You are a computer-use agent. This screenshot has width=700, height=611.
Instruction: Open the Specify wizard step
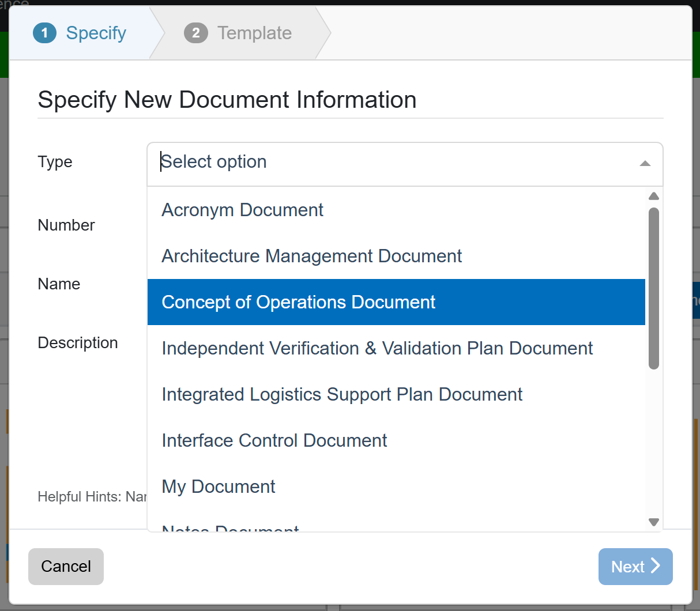[96, 33]
